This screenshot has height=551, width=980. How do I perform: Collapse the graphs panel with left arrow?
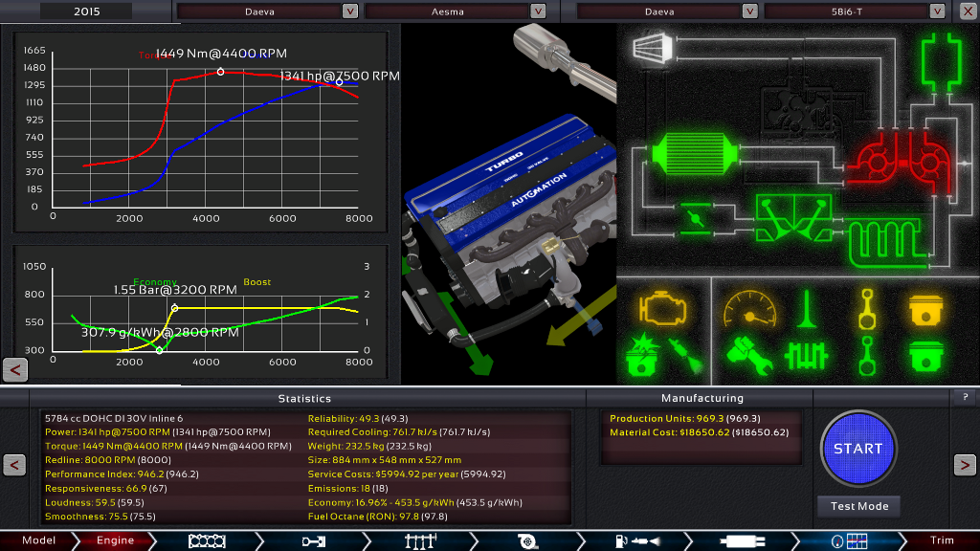click(x=14, y=368)
